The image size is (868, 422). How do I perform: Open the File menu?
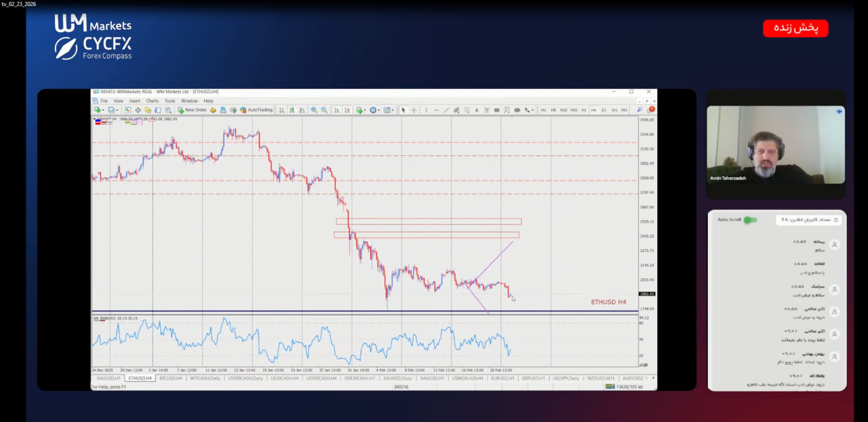click(104, 100)
